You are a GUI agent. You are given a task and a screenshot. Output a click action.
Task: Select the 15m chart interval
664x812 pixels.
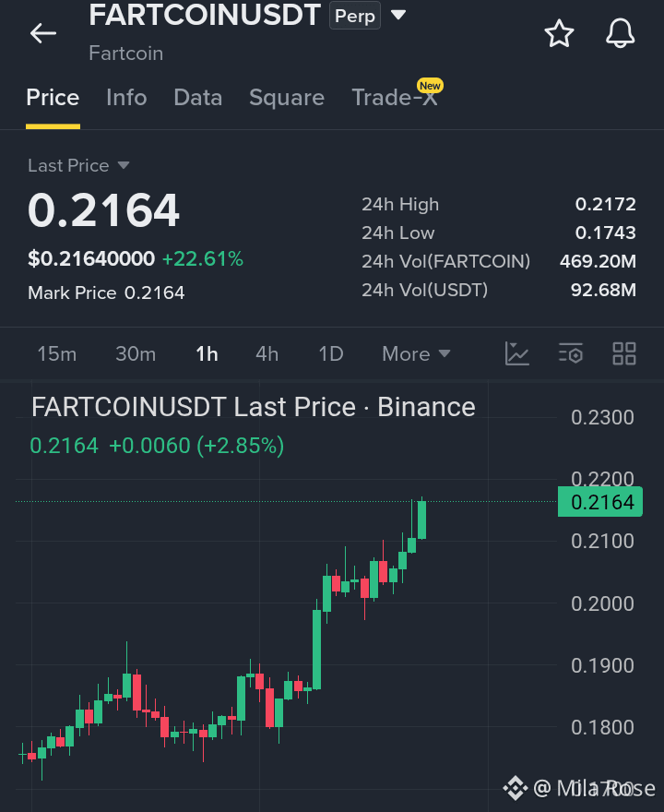57,354
